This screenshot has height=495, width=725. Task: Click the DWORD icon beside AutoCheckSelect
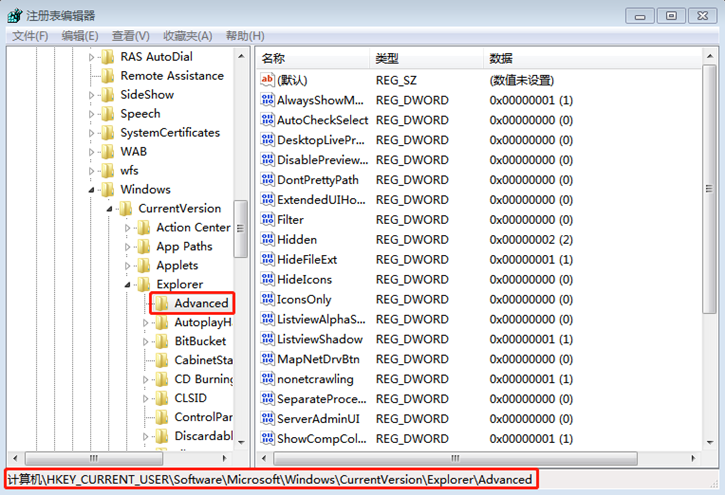click(267, 120)
